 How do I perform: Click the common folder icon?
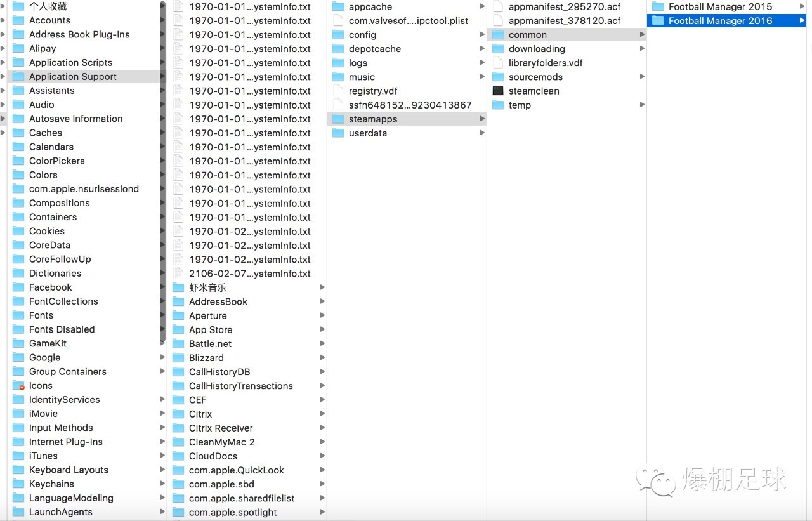click(497, 35)
